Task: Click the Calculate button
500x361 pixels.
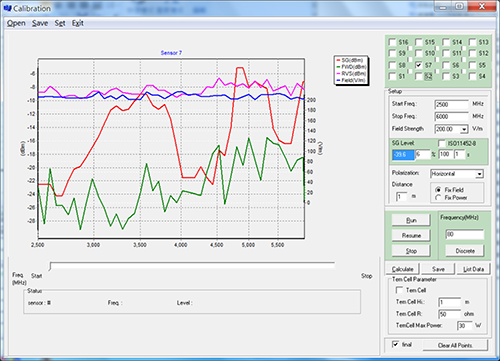Action: [x=402, y=269]
